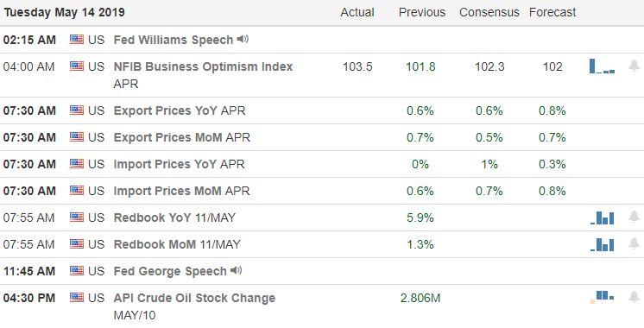This screenshot has width=644, height=328.
Task: Click the Consensus column header
Action: point(489,12)
